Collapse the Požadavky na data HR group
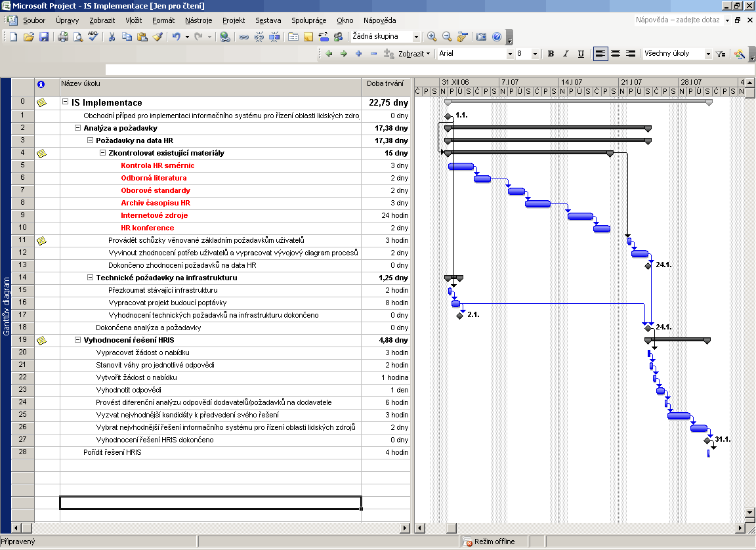The image size is (756, 550). (90, 140)
